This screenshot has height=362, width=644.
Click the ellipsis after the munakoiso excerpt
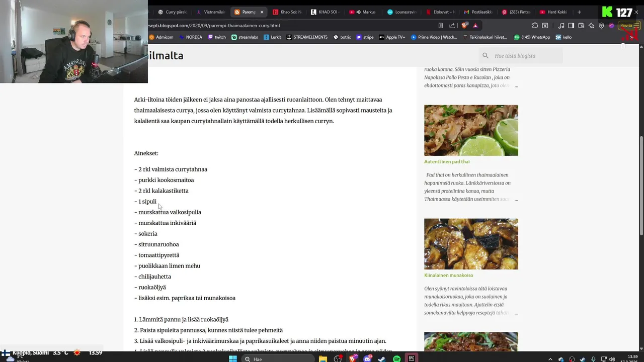tap(516, 313)
